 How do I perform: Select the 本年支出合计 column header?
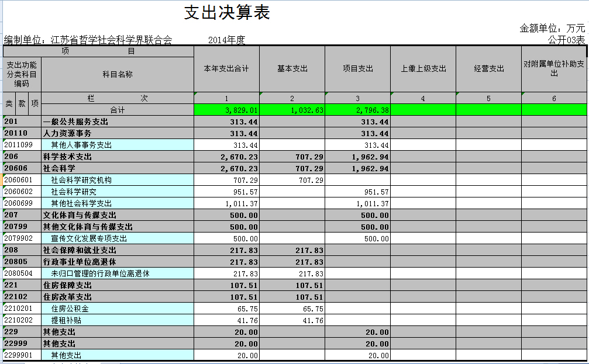(226, 67)
